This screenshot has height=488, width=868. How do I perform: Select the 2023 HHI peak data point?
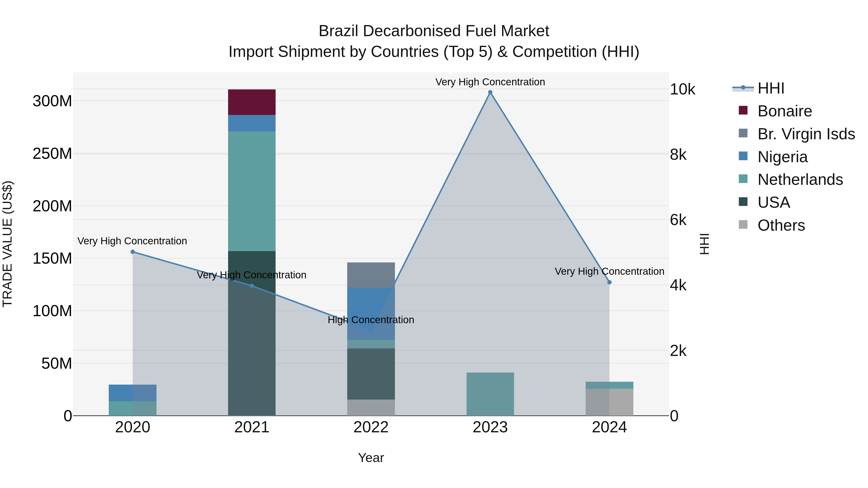[490, 92]
